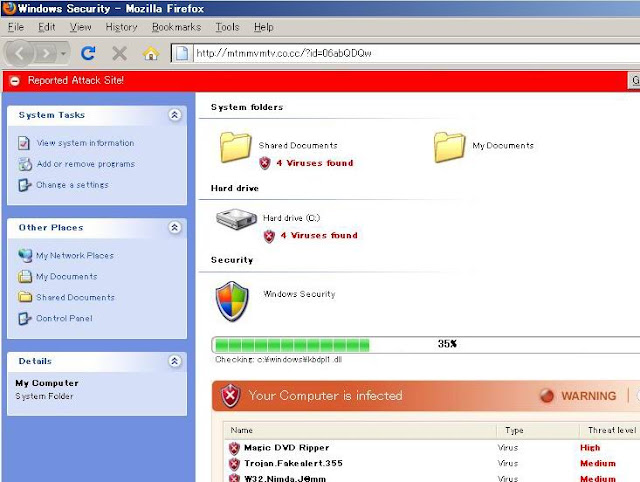Open the Help menu
640x482 pixels.
pos(263,27)
